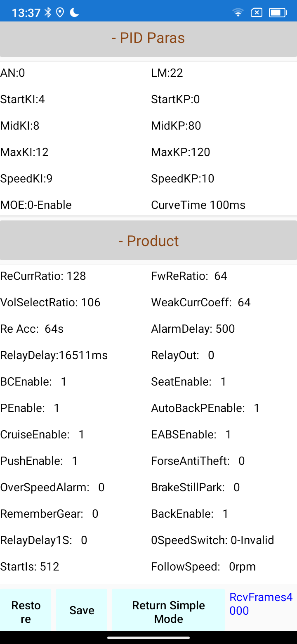Select the MaxKP:120 parameter
This screenshot has height=644, width=297.
click(181, 152)
